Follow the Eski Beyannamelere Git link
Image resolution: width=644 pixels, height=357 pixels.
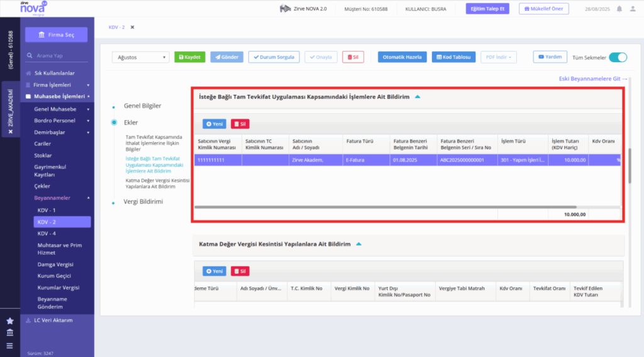coord(592,79)
